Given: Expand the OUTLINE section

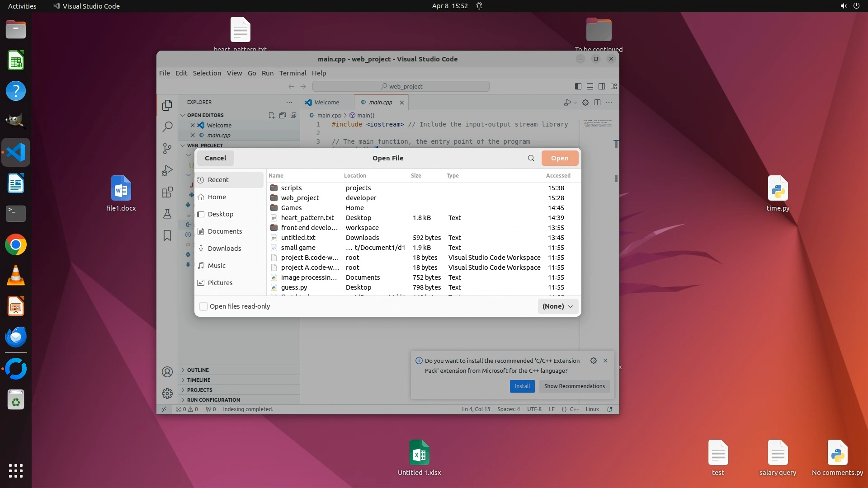Looking at the screenshot, I should pyautogui.click(x=198, y=370).
